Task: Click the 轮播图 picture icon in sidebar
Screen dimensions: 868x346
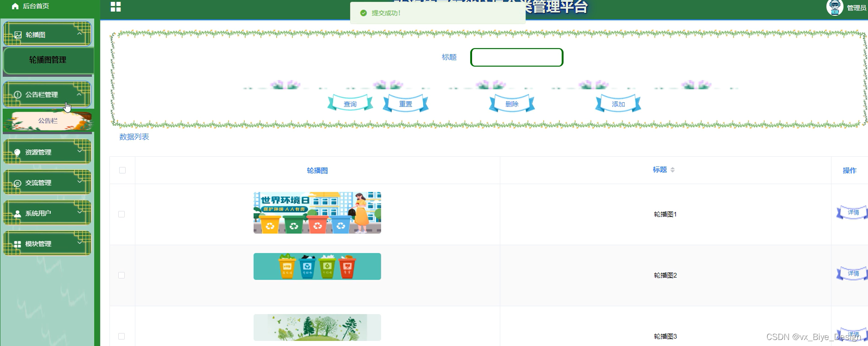Action: click(18, 35)
